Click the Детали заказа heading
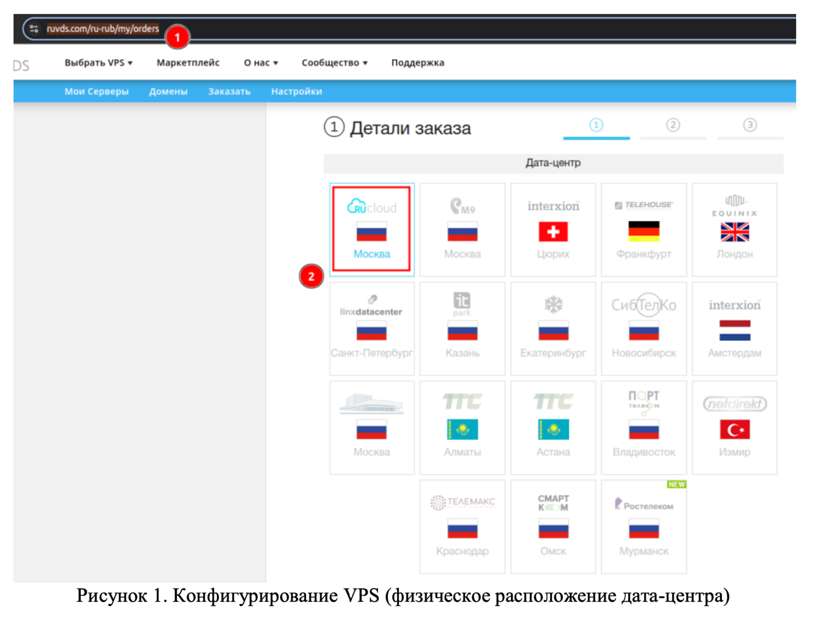Screen dimensions: 840x620 pos(397,128)
